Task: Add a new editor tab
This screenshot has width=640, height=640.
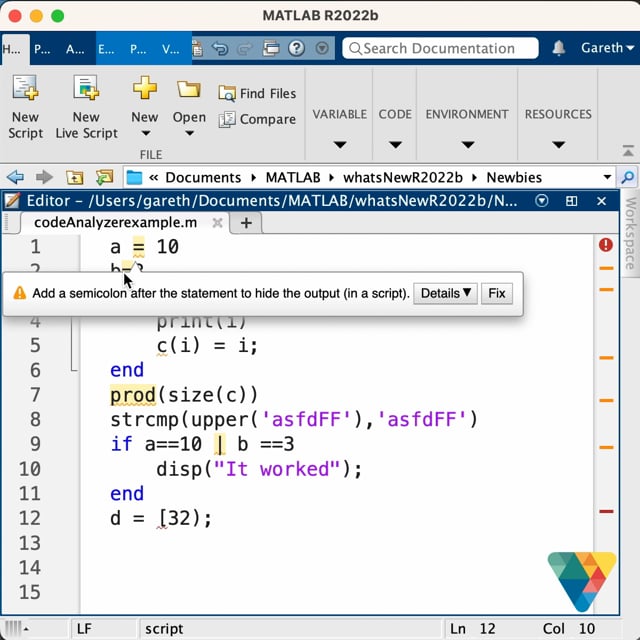Action: [246, 223]
